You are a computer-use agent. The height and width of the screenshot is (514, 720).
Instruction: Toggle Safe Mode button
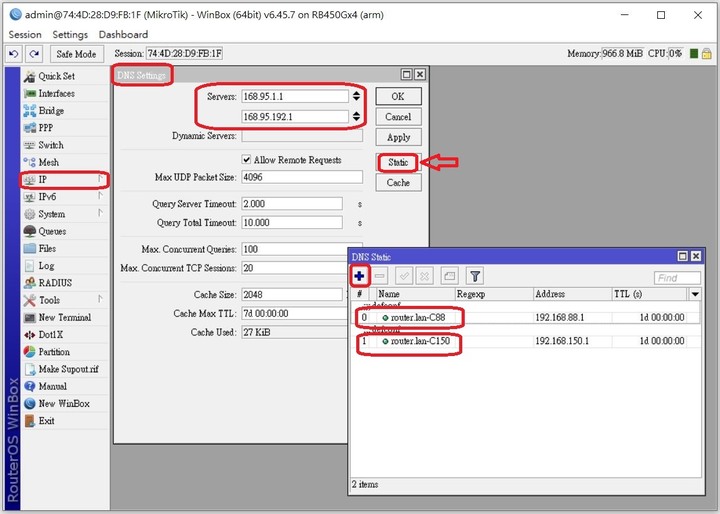tap(76, 54)
